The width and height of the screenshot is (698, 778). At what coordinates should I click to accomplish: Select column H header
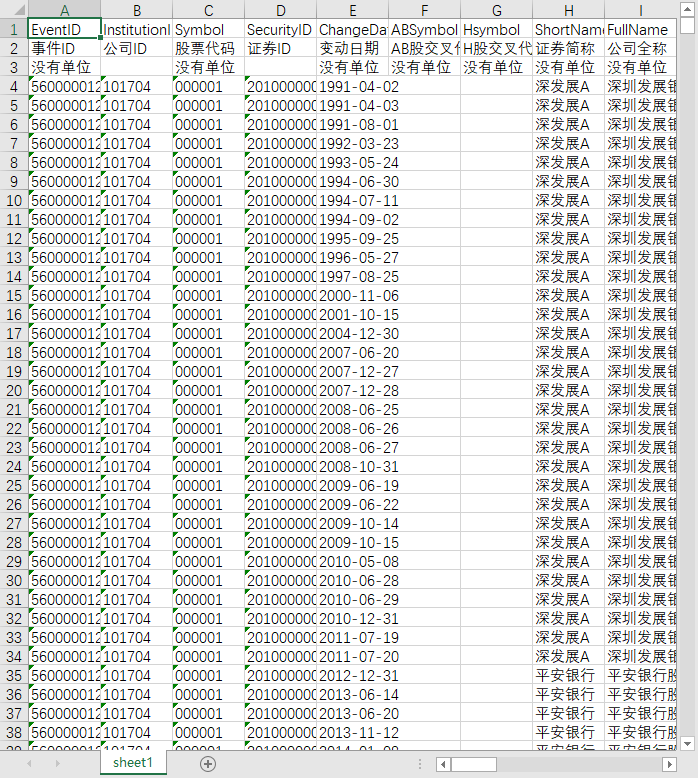click(569, 10)
